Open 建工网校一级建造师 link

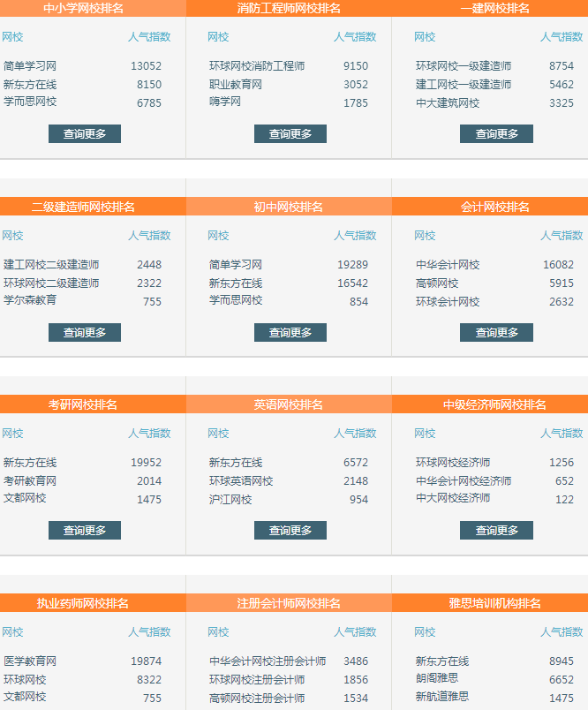464,85
